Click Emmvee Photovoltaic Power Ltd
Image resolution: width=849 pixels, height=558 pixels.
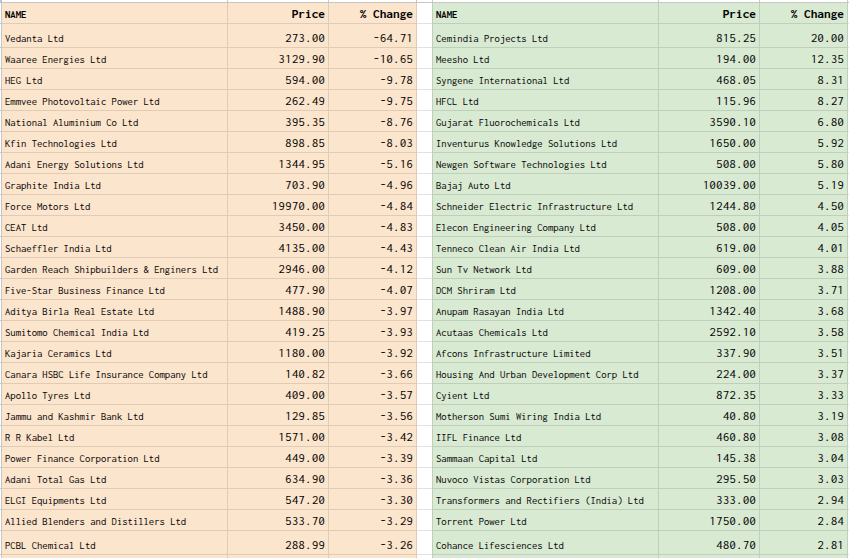[x=114, y=101]
